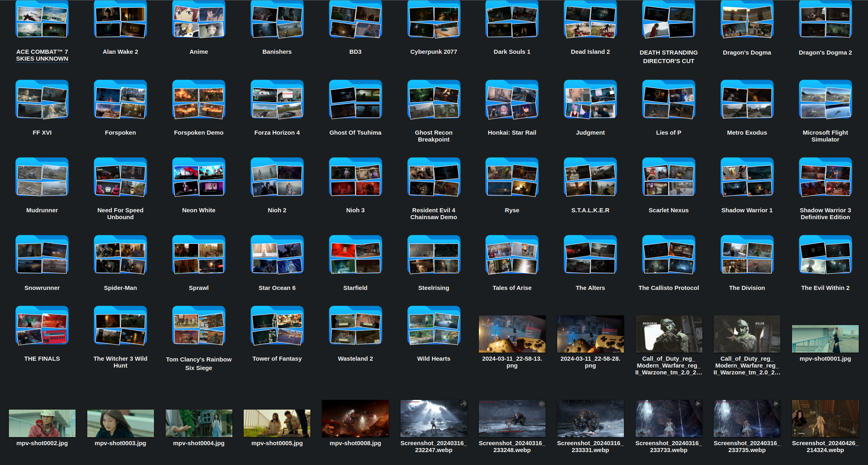Select the Spider-Man folder

[120, 255]
